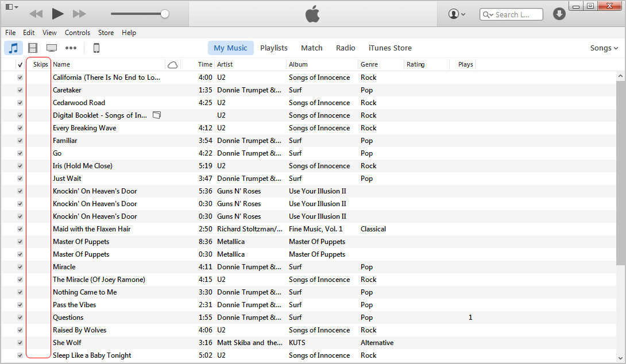Uncheck the Caretaker song checkbox
Screen dimensions: 626x364
pyautogui.click(x=20, y=90)
